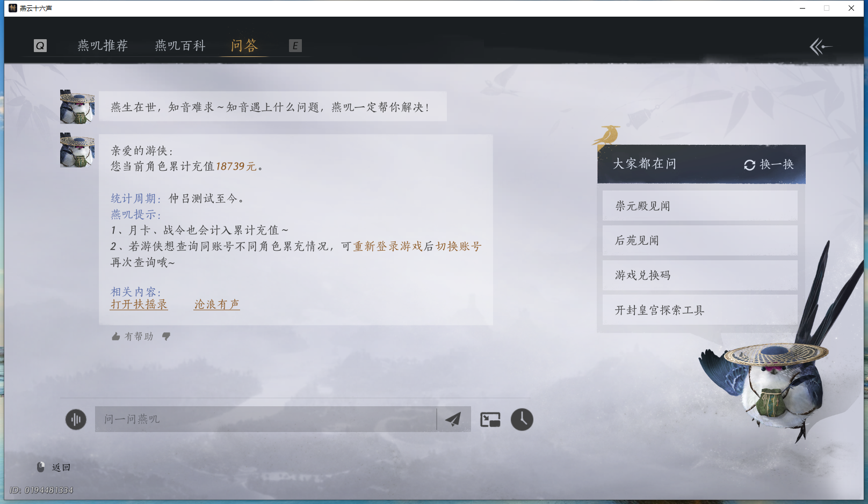Screen dimensions: 868x504
Task: Select the 问答 tab
Action: tap(244, 46)
